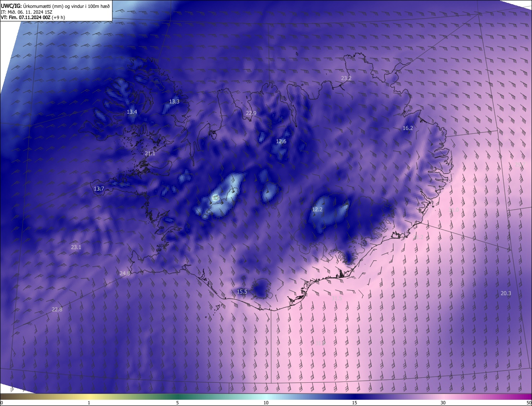
Task: Click the valid time line 'VT: Fim. 07.11.2024 00Z (+9 h)'
Action: pyautogui.click(x=33, y=17)
